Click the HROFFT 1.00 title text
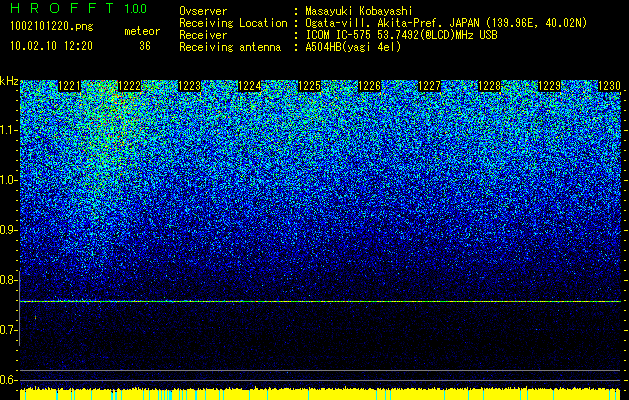 tap(78, 8)
